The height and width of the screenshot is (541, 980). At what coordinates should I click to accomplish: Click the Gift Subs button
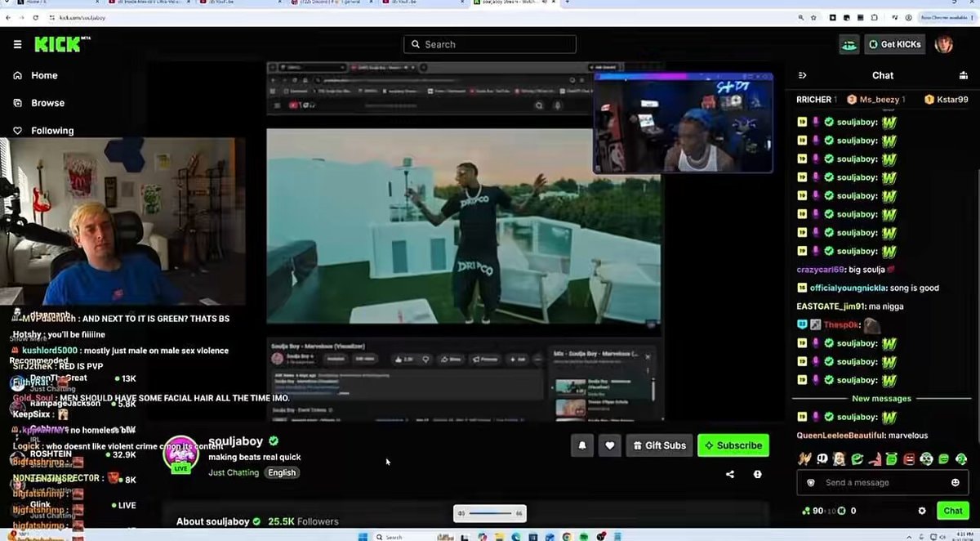(660, 445)
